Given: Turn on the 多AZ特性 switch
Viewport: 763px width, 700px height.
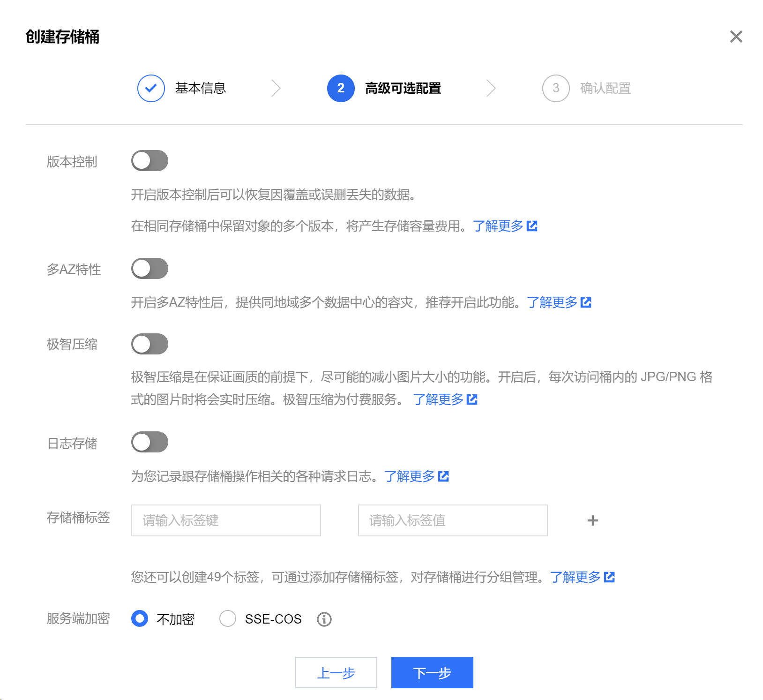Looking at the screenshot, I should [150, 269].
